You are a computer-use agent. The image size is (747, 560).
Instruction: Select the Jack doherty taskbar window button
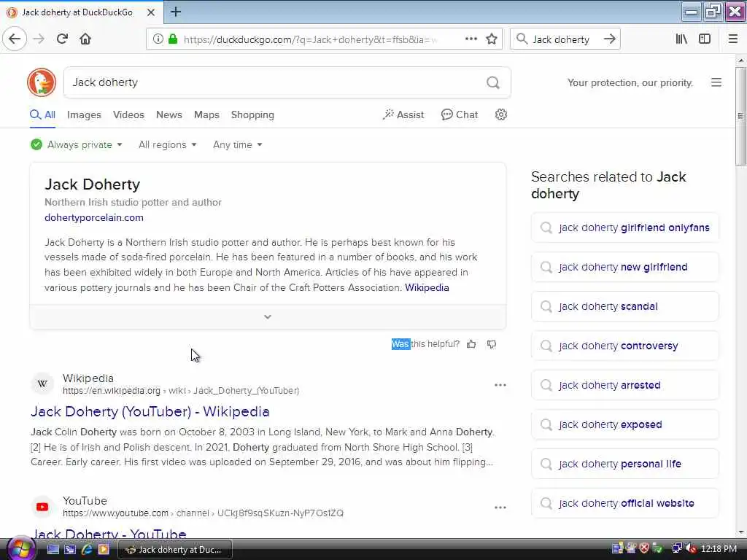pos(174,550)
